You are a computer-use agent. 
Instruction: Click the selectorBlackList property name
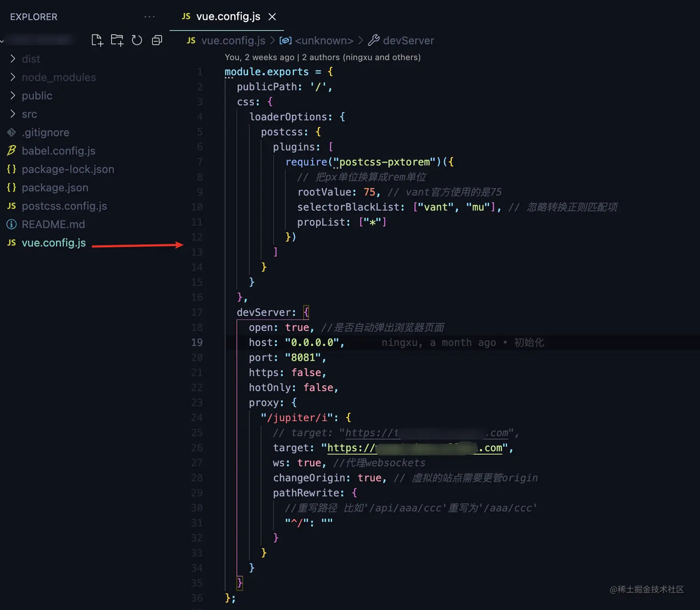click(348, 207)
